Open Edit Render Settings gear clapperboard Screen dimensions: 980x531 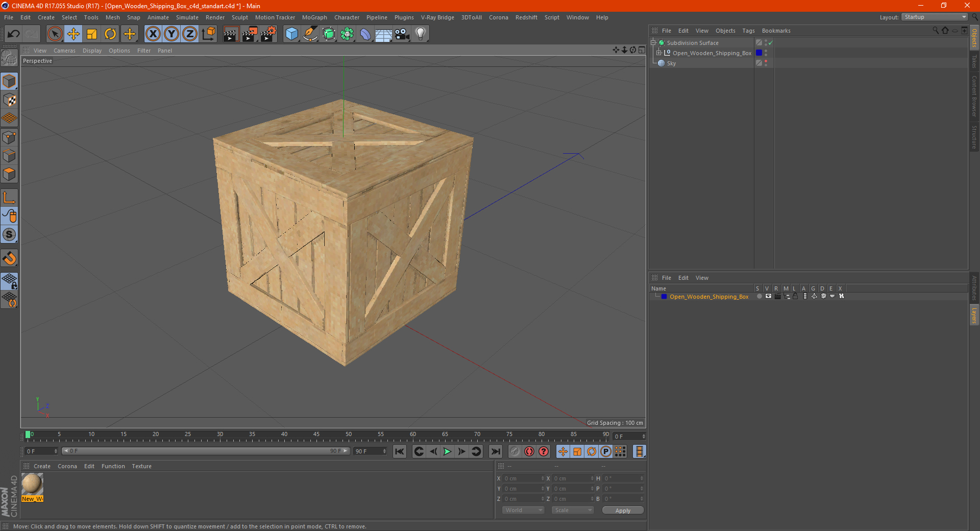pyautogui.click(x=268, y=34)
